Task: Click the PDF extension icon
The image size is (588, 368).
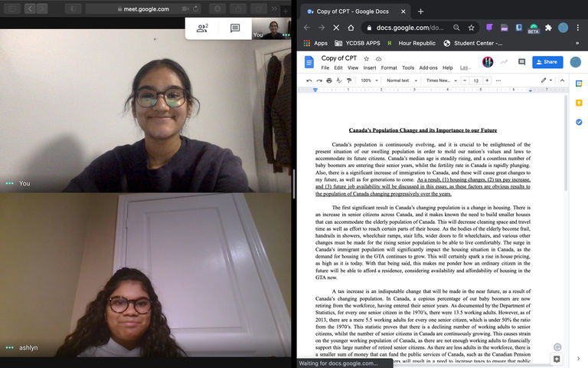Action: pos(505,28)
